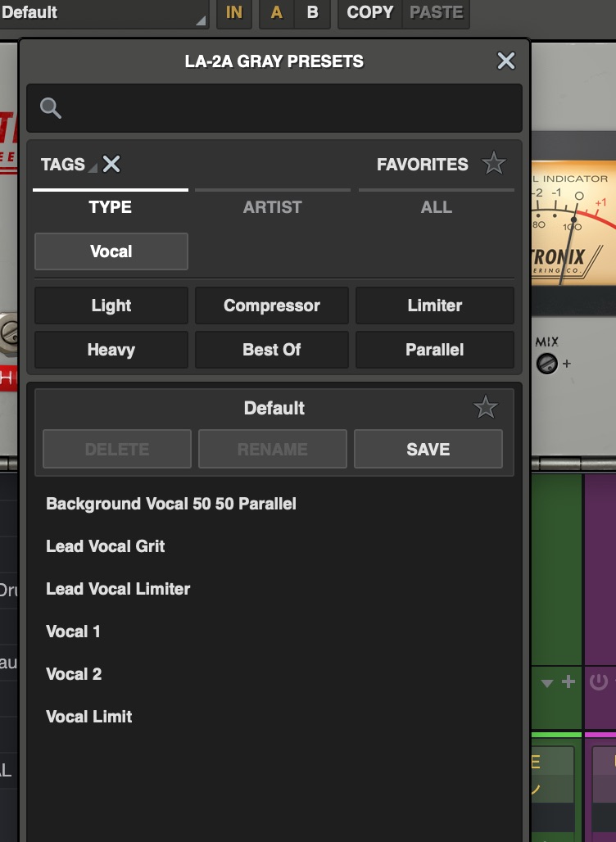Switch to the ALL tab
This screenshot has height=842, width=616.
click(x=436, y=207)
